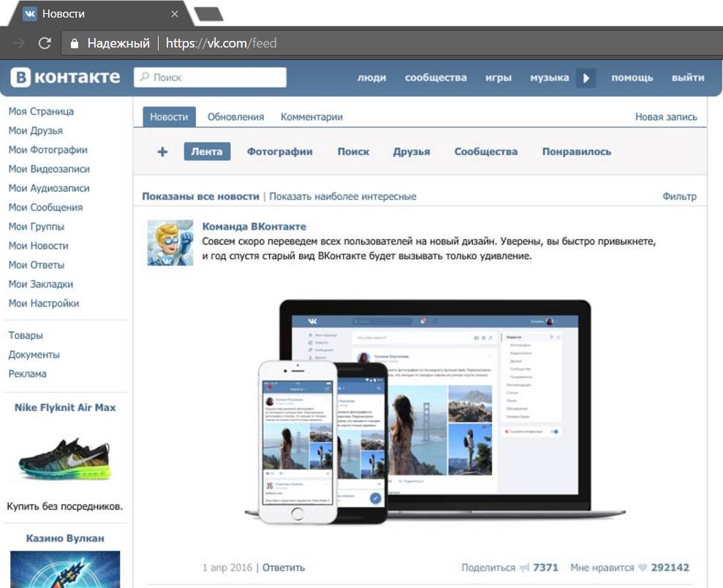The width and height of the screenshot is (723, 588).
Task: Click Ответить under the post
Action: [284, 568]
